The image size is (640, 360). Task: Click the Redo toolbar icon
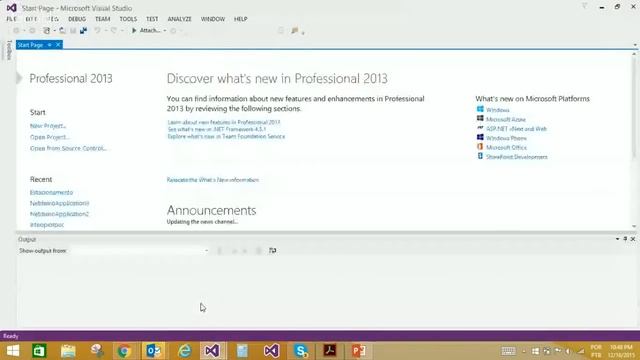pyautogui.click(x=114, y=31)
